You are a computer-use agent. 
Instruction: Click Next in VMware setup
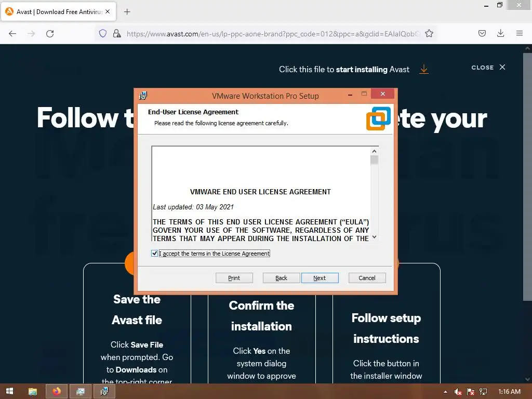point(320,278)
